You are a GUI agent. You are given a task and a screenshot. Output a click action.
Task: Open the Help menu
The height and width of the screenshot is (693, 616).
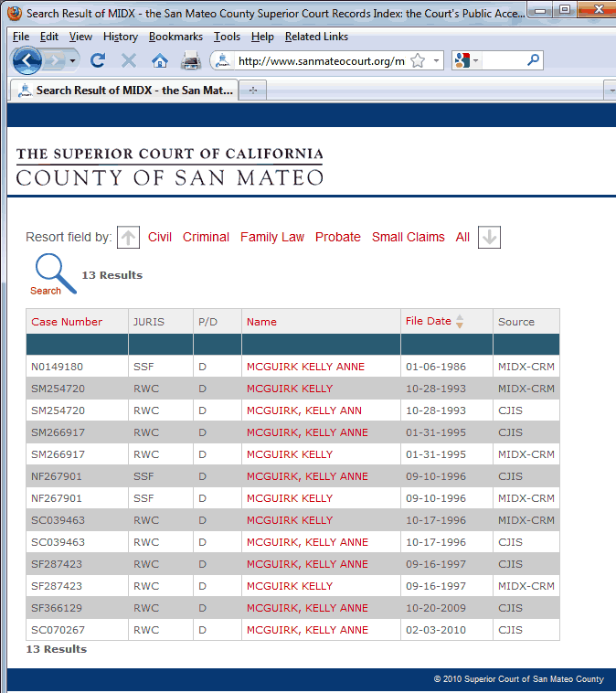[262, 37]
